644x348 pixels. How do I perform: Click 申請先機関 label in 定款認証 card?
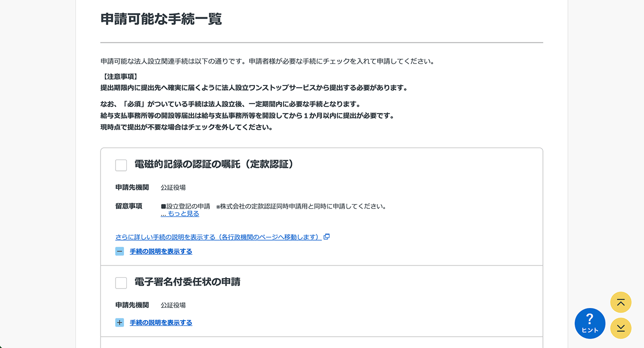(x=132, y=187)
